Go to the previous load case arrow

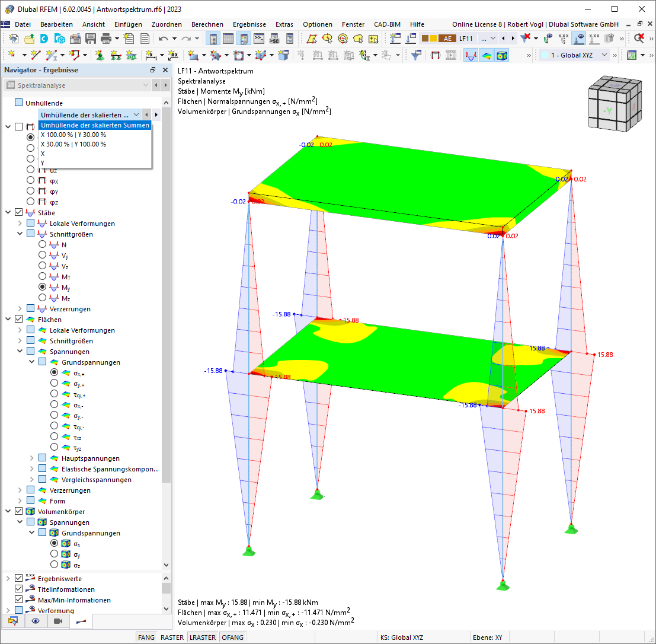coord(503,39)
